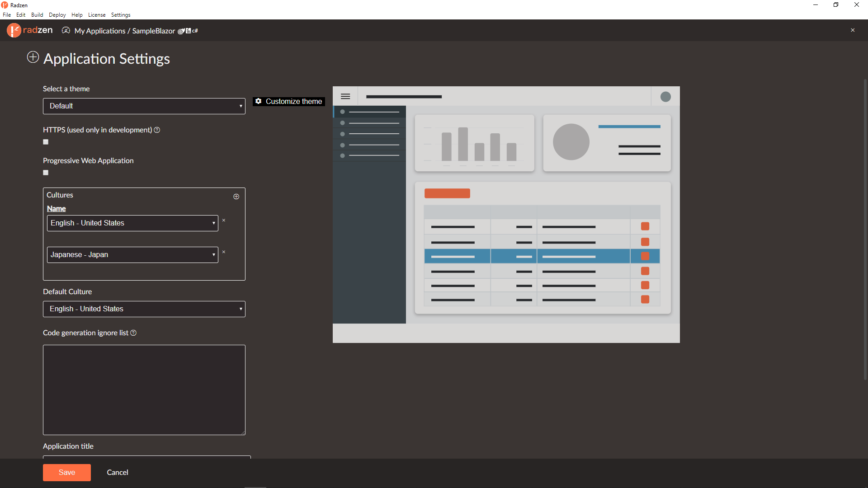Open the File menu
Screen dimensions: 868x488
7,15
